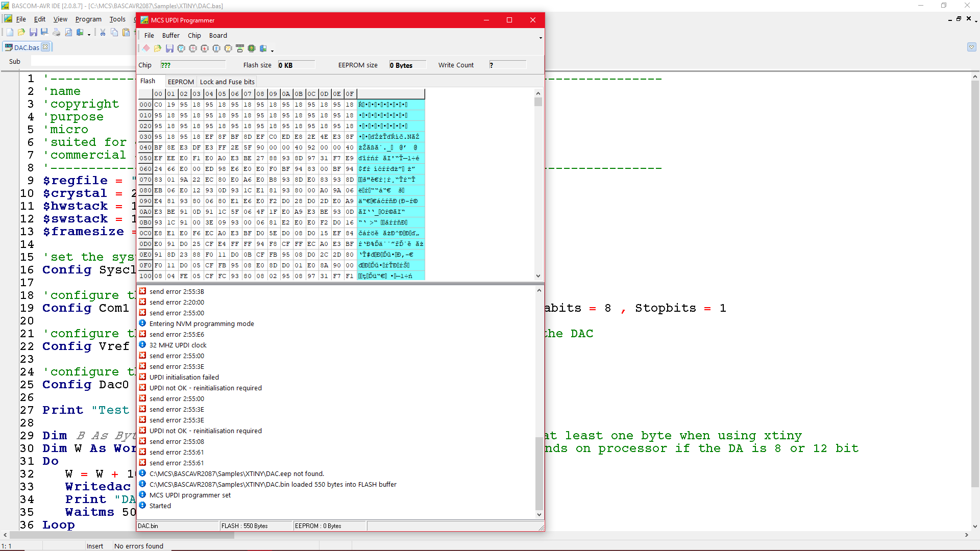Click the hex view scroll down arrow
The image size is (980, 551).
tap(538, 276)
